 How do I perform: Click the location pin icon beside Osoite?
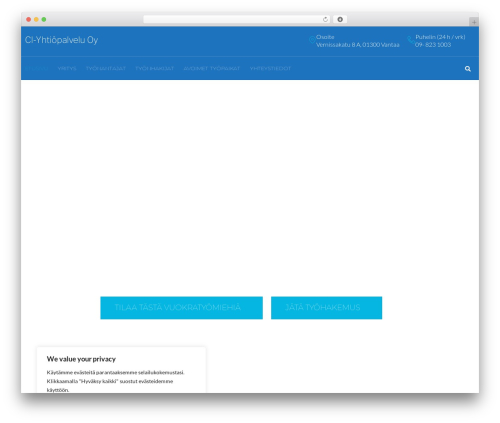[312, 40]
